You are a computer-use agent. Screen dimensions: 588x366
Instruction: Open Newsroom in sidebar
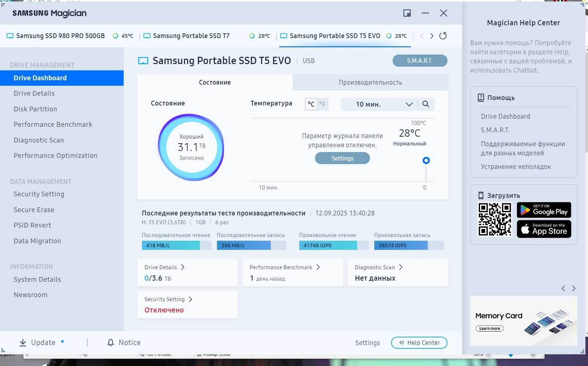(30, 295)
